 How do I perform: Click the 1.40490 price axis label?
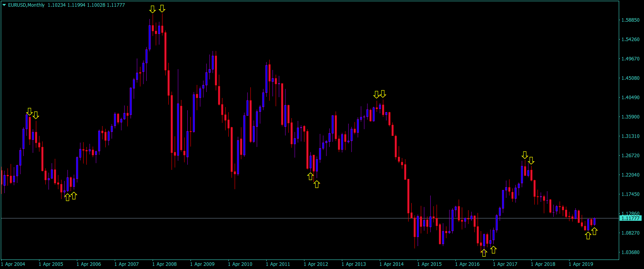pyautogui.click(x=630, y=98)
